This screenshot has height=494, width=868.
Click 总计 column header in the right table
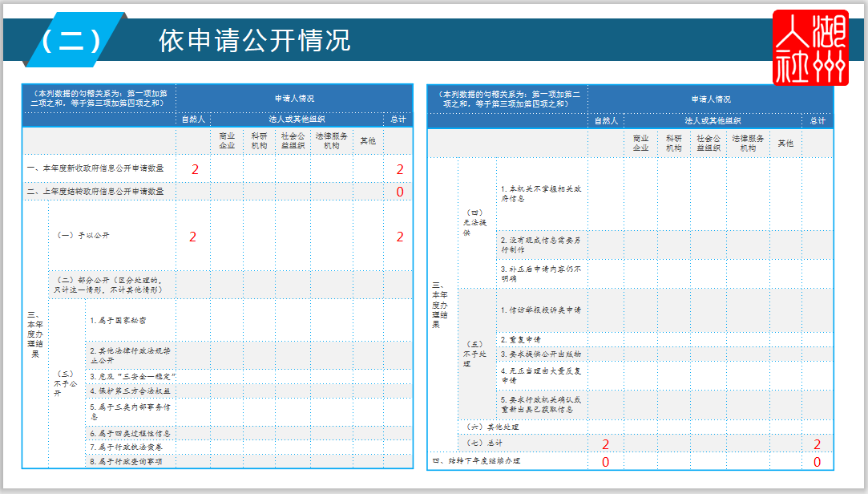tap(818, 121)
